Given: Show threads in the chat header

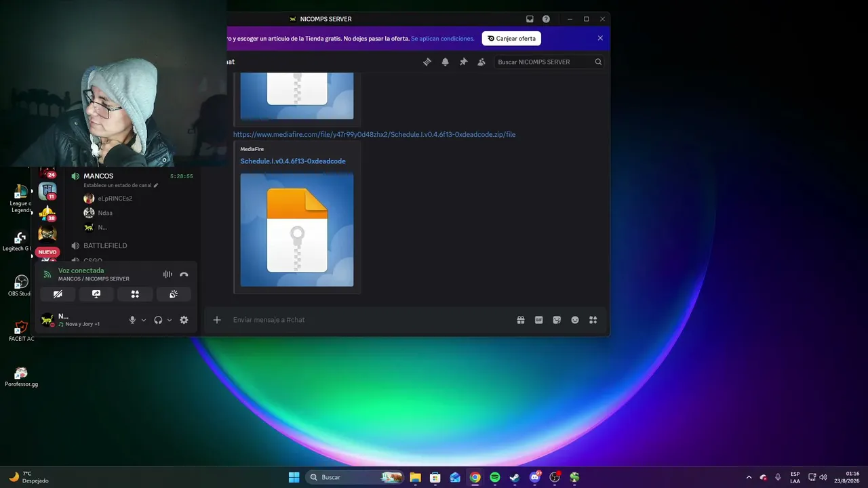Looking at the screenshot, I should pos(427,62).
